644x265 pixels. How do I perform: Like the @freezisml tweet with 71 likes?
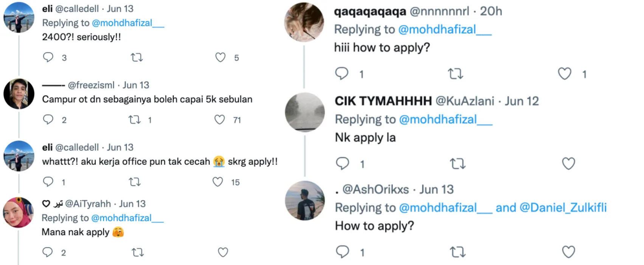tap(220, 120)
